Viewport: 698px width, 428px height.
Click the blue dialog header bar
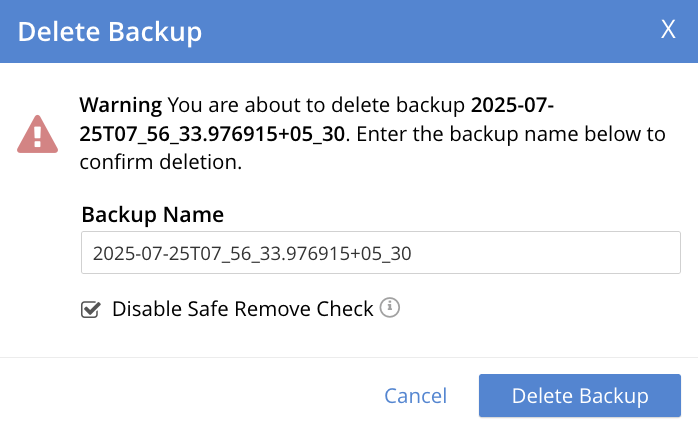[x=400, y=30]
